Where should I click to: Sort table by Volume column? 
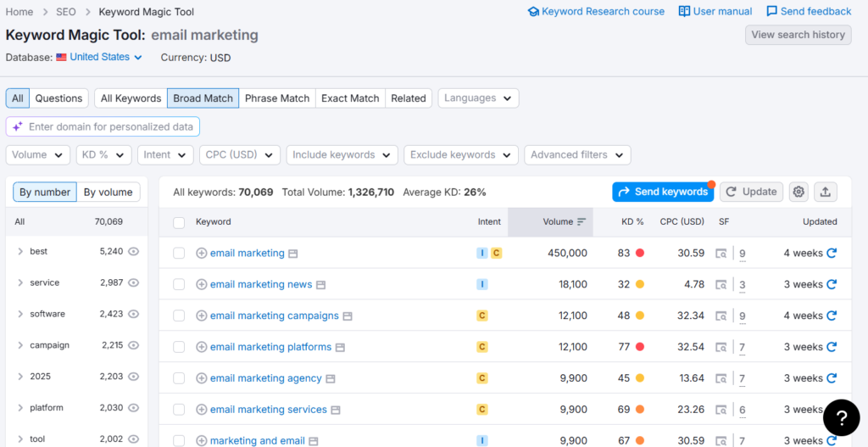tap(564, 221)
